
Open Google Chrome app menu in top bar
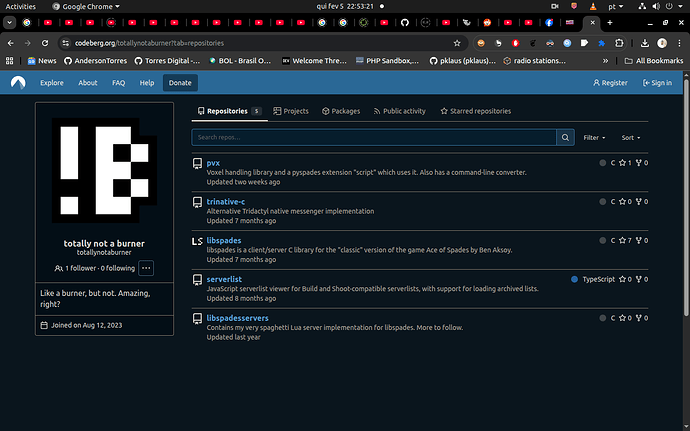(86, 6)
